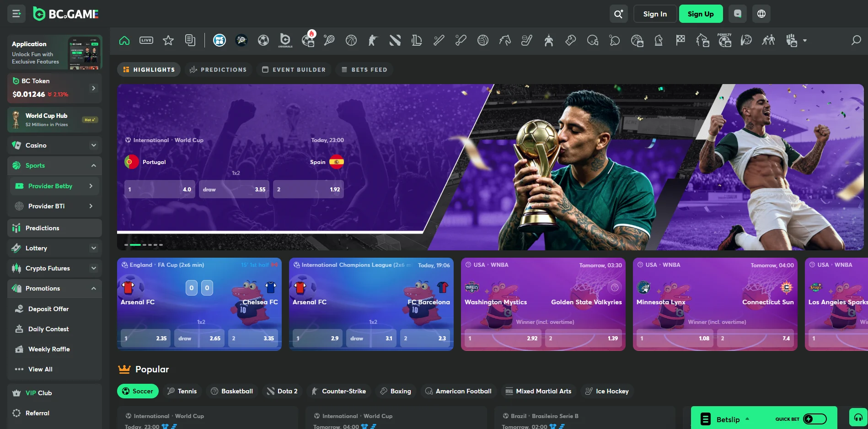This screenshot has height=429, width=868.
Task: Open the hamburger menu icon
Action: 16,14
